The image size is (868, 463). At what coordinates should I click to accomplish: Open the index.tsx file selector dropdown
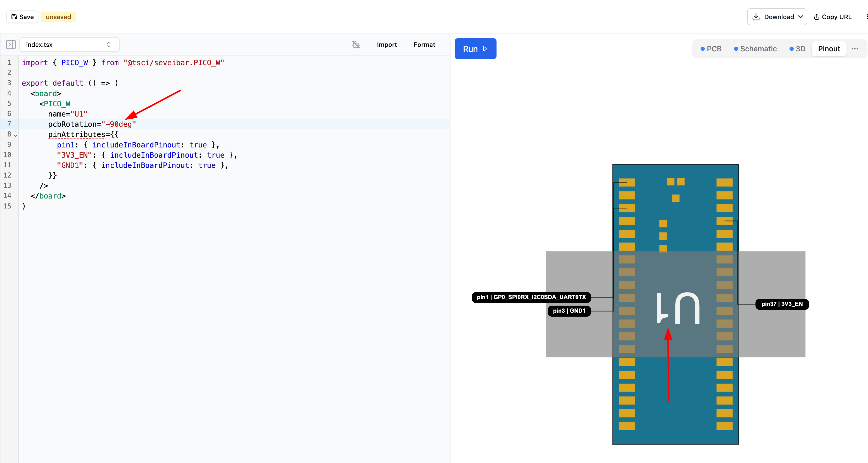[x=69, y=45]
